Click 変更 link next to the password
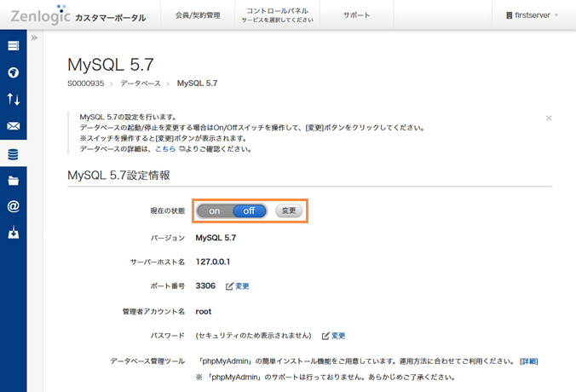Screen dimensions: 576x392 point(333,336)
